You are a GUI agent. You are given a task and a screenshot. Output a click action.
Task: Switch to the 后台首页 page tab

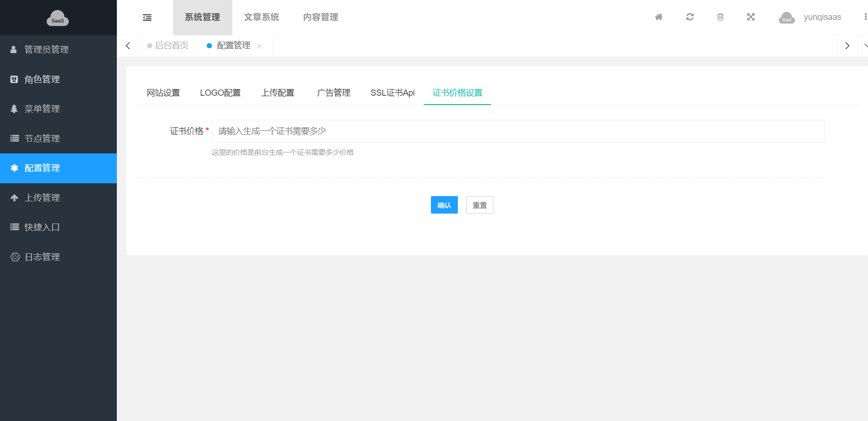point(168,46)
